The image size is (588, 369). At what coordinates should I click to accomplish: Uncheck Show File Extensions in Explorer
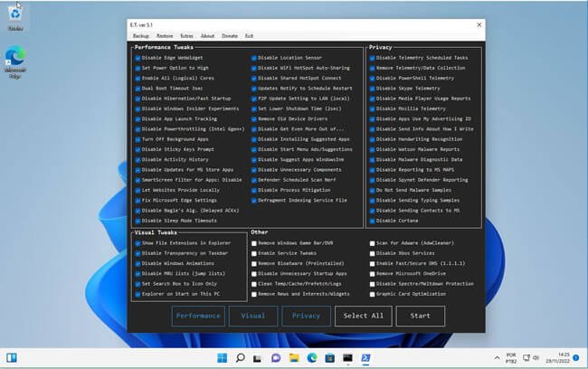click(x=138, y=243)
